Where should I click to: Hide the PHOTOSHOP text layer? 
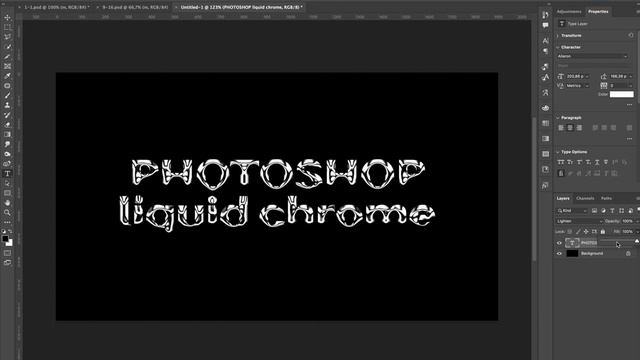pos(559,243)
